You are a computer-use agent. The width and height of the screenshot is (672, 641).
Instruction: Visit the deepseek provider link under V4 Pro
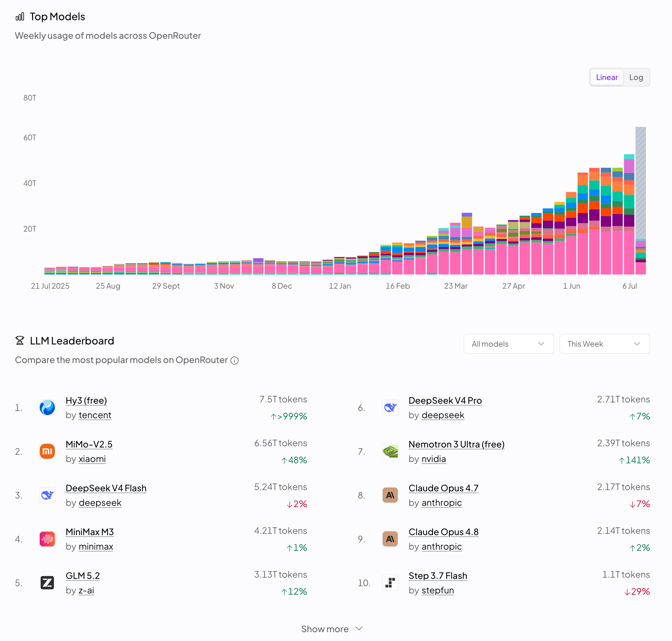tap(443, 415)
